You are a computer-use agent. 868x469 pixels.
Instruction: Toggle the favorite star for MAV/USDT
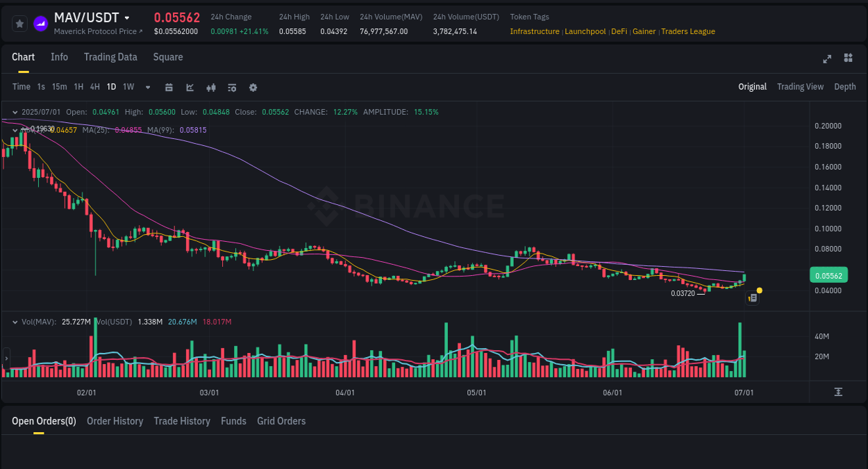click(19, 23)
